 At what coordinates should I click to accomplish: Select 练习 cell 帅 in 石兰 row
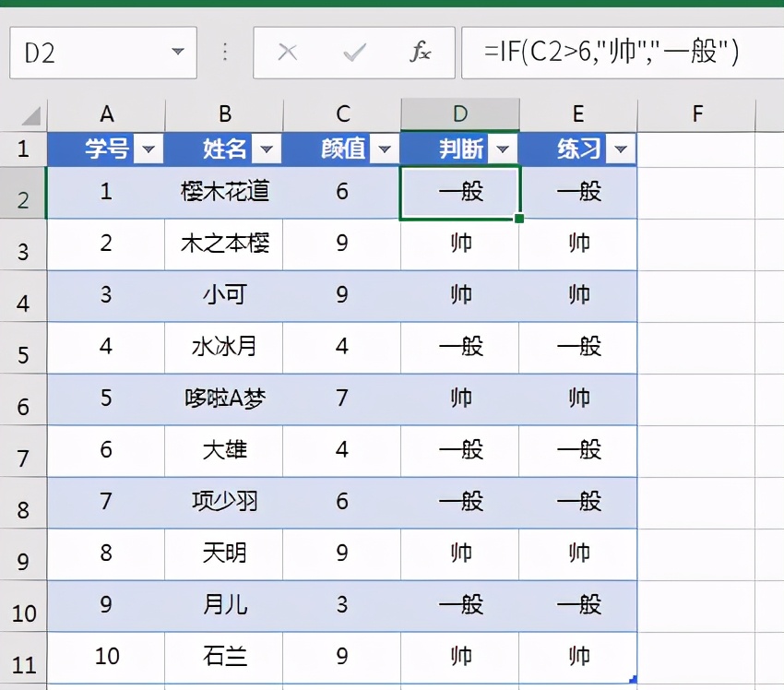click(x=578, y=658)
